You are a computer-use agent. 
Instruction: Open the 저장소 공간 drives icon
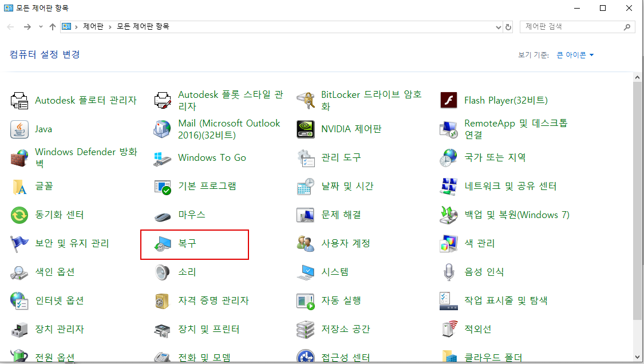[x=306, y=330]
